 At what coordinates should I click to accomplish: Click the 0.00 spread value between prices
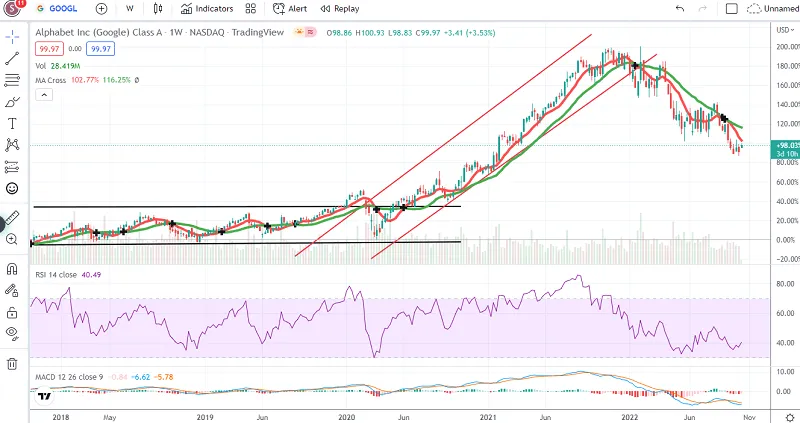point(75,49)
